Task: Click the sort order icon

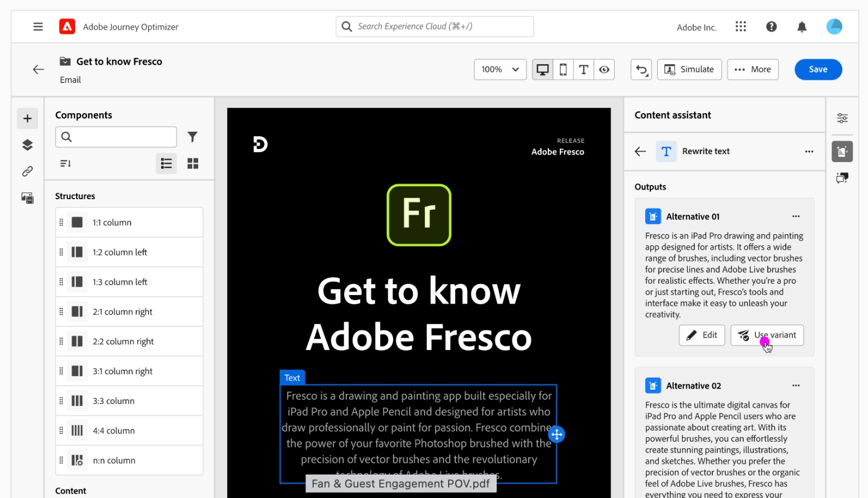Action: (x=65, y=163)
